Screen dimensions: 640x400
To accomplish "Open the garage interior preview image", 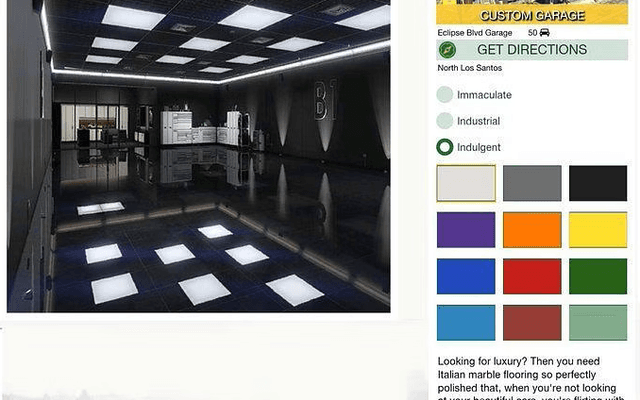I will [x=199, y=156].
